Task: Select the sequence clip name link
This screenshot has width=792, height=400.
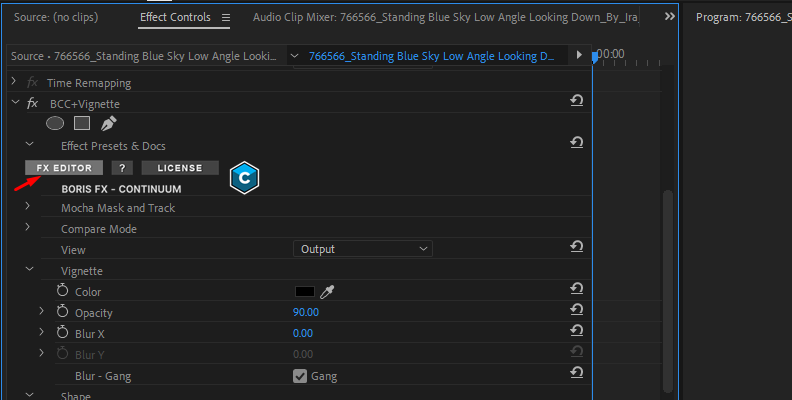Action: 431,56
